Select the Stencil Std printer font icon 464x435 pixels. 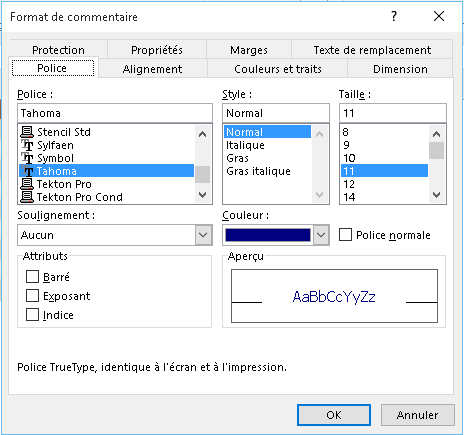27,132
